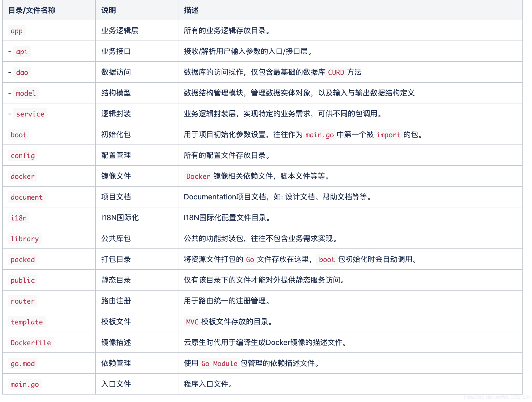The width and height of the screenshot is (532, 402).
Task: Click the dao directory entry
Action: coord(22,72)
